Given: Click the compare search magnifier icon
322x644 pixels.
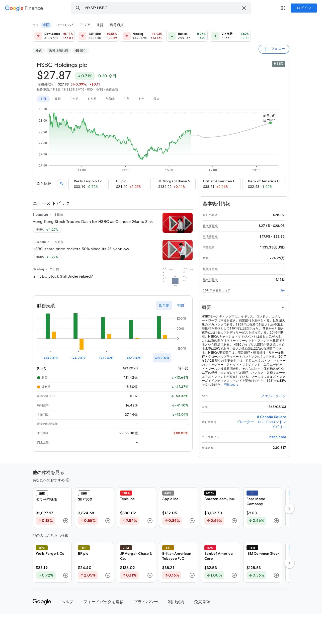Looking at the screenshot, I should 62,184.
